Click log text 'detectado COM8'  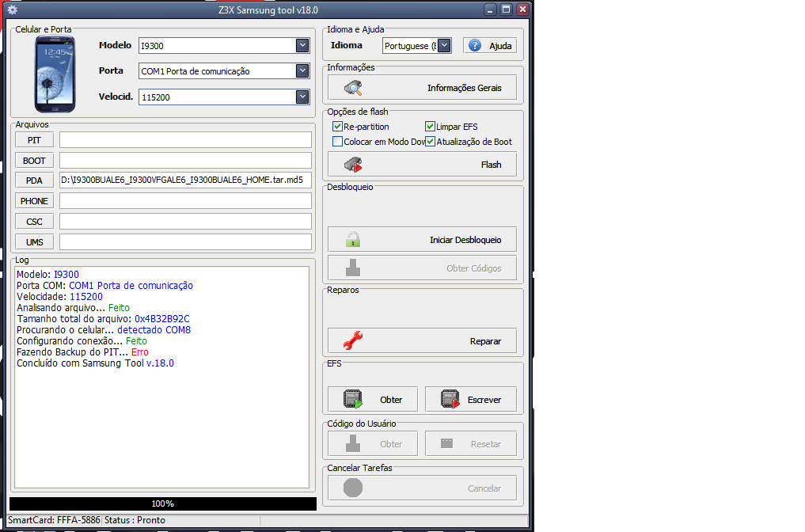(154, 329)
